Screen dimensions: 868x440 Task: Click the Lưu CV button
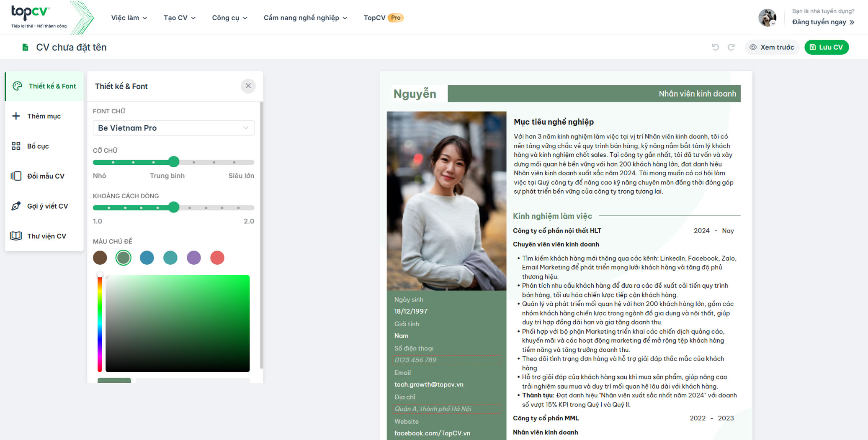pos(826,47)
